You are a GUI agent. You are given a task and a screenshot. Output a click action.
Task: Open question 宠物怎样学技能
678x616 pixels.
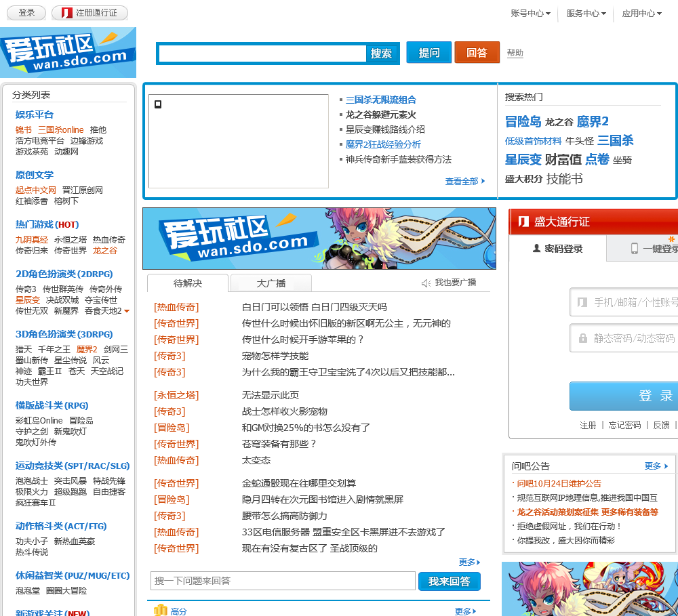tap(275, 356)
